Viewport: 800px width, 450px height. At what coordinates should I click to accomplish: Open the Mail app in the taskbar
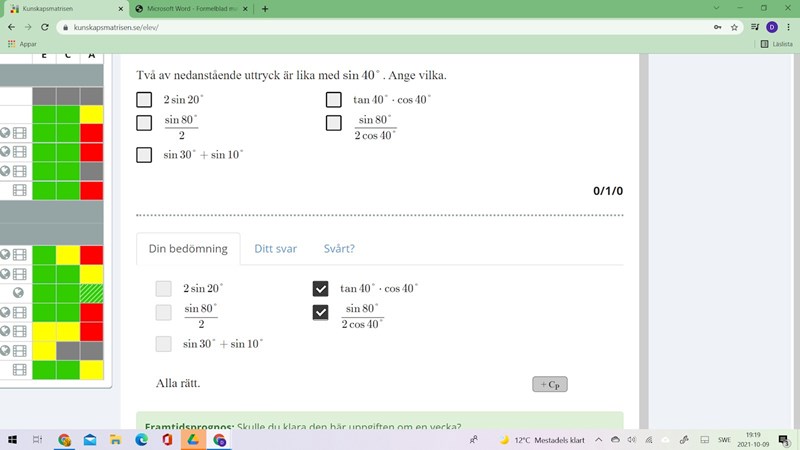pos(90,439)
